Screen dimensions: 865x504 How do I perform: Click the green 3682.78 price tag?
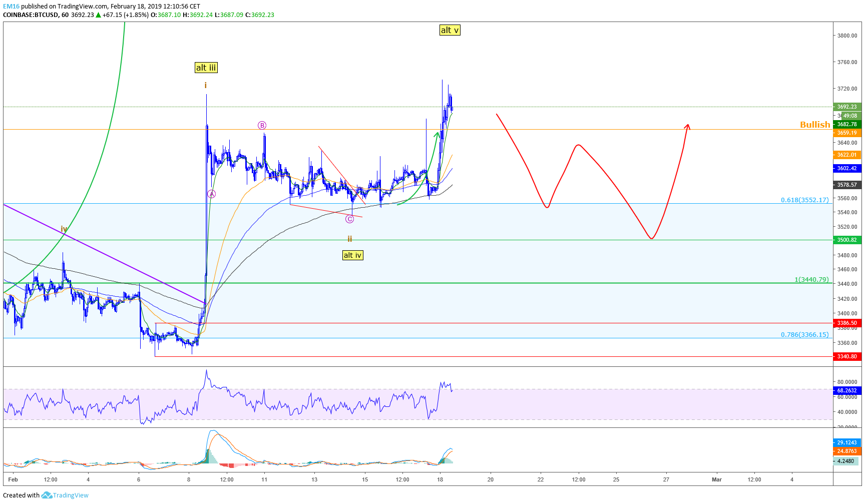tap(847, 124)
